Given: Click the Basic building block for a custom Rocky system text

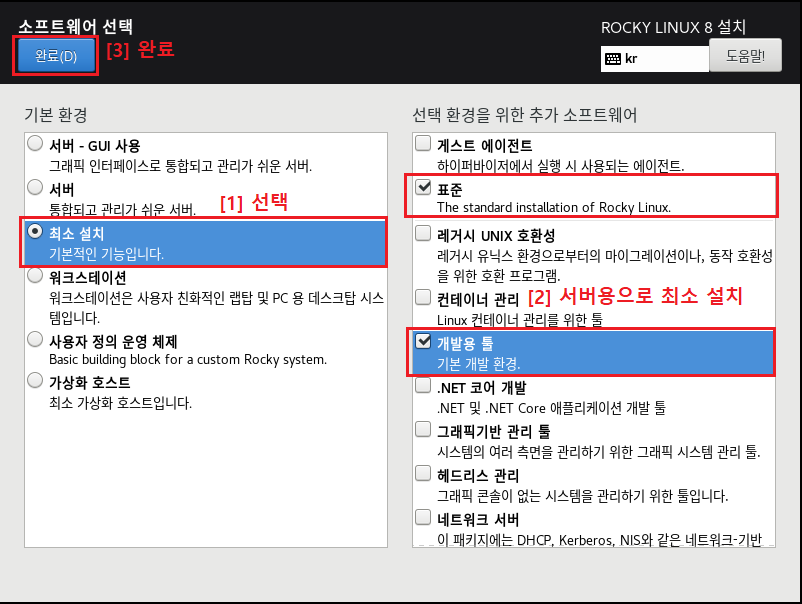Looking at the screenshot, I should [188, 360].
